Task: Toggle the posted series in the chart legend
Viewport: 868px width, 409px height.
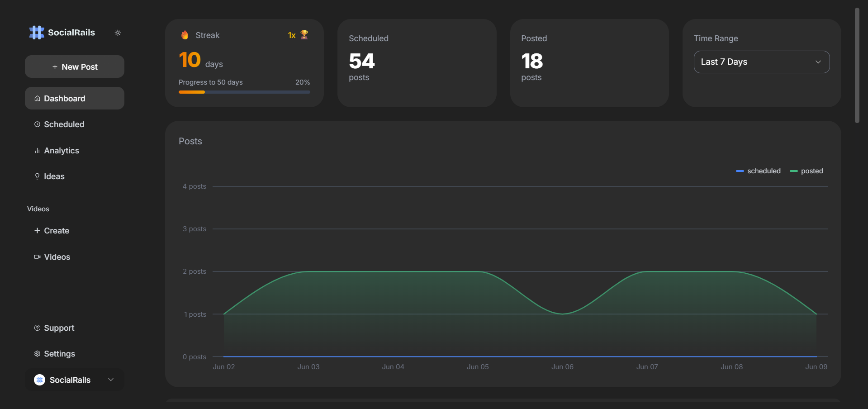Action: click(x=806, y=171)
